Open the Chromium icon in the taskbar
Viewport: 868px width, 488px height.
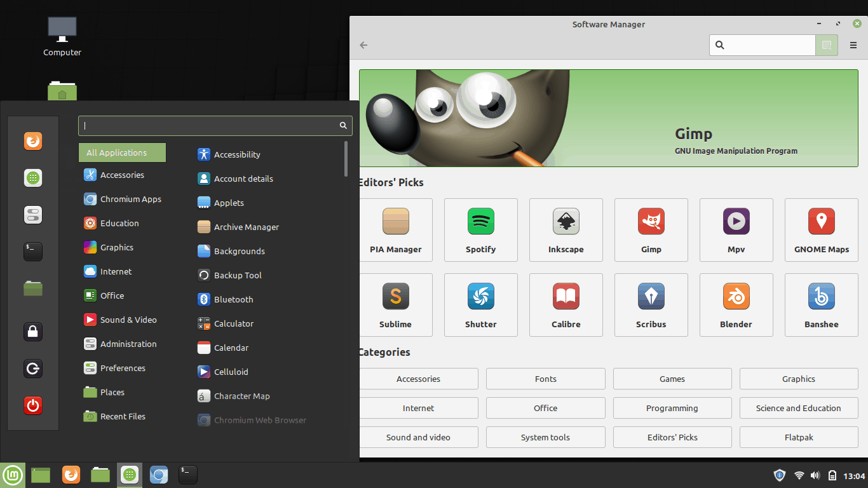pos(159,475)
